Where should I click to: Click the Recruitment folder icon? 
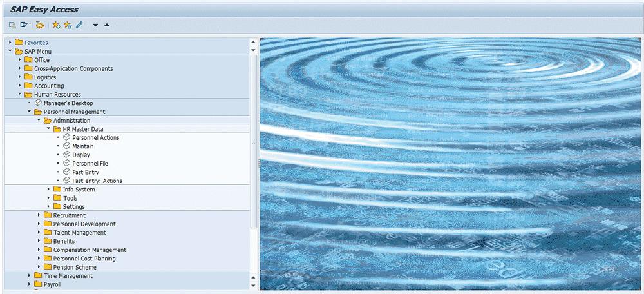point(48,215)
